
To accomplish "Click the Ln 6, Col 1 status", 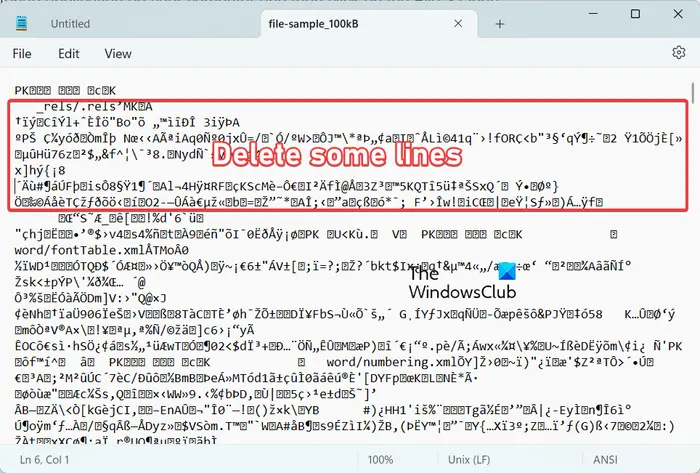I will point(45,460).
